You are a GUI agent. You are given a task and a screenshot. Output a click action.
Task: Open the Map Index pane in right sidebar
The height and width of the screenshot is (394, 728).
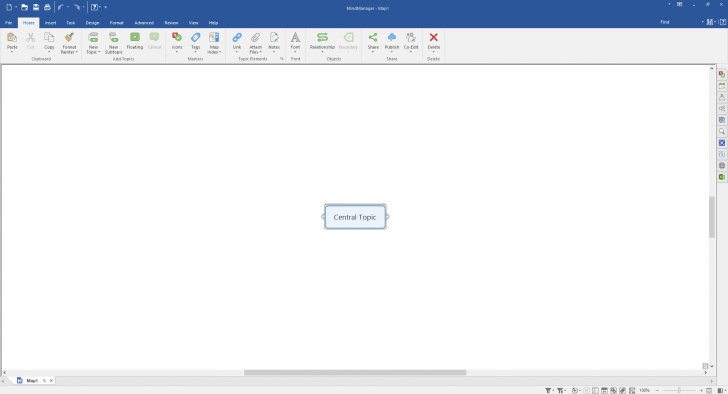722,74
